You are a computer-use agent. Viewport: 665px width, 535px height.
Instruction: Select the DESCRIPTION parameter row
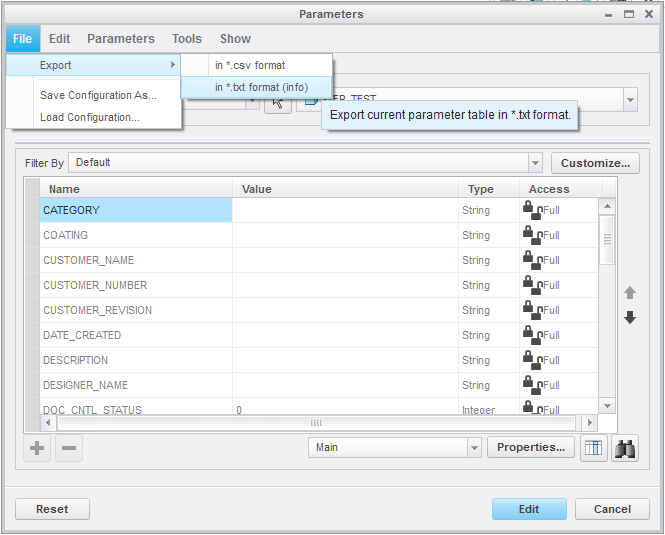point(319,360)
